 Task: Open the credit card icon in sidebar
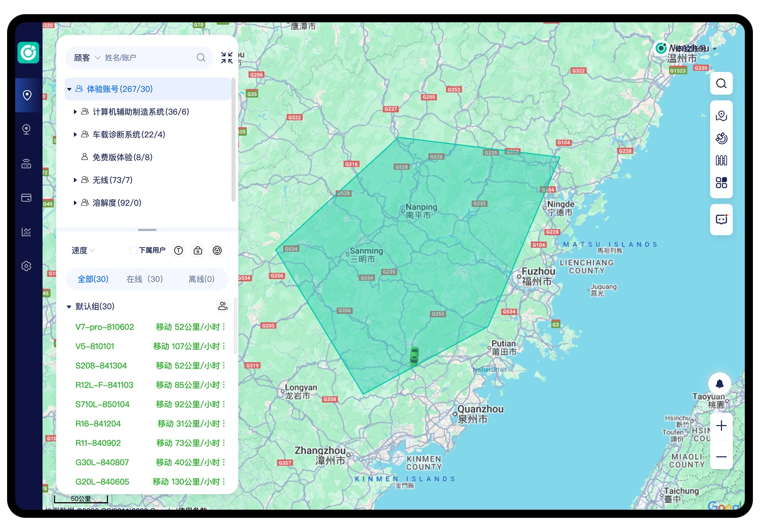coord(26,198)
